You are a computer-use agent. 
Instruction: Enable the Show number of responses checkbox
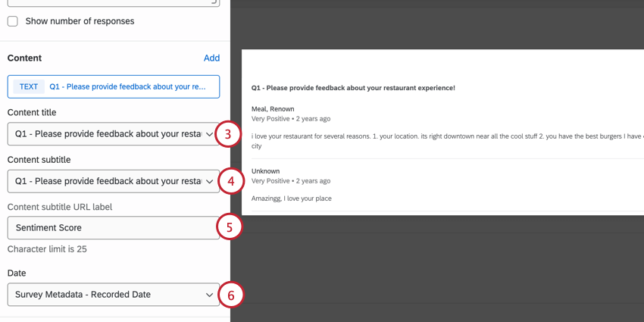point(13,21)
